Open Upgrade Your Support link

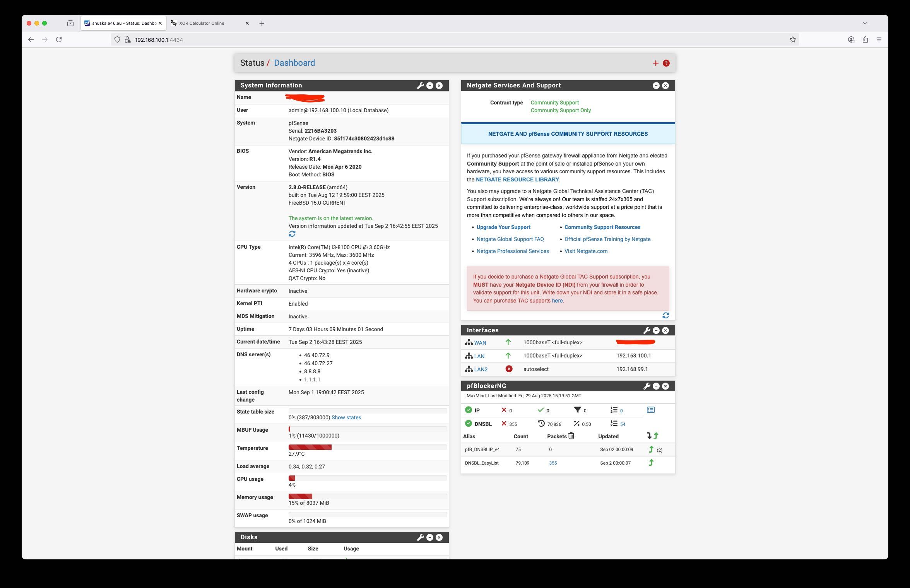pos(503,227)
